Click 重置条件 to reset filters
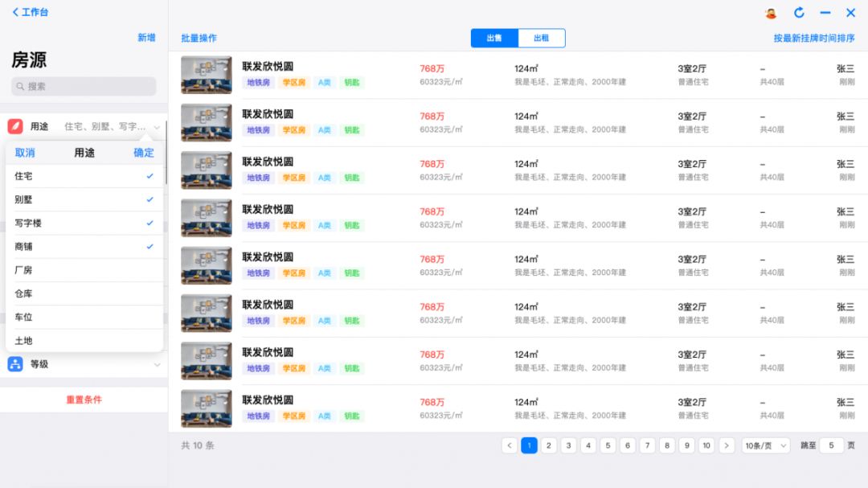868x488 pixels. (84, 400)
